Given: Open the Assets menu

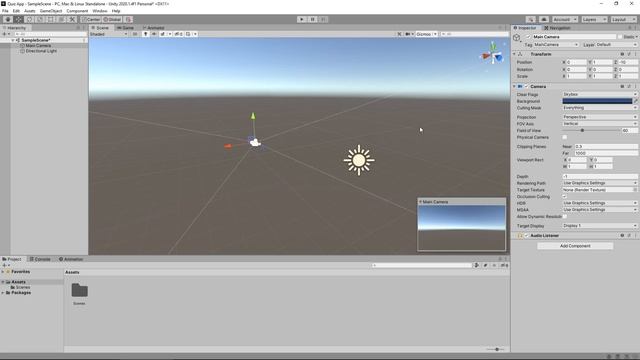Looking at the screenshot, I should click(30, 11).
